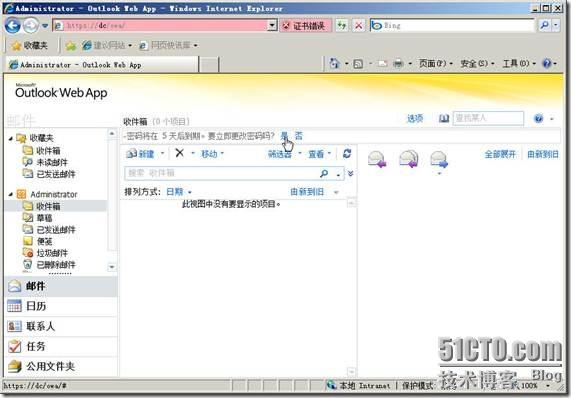Screen dimensions: 571x398
Task: Click 否 to dismiss password reminder
Action: point(299,136)
